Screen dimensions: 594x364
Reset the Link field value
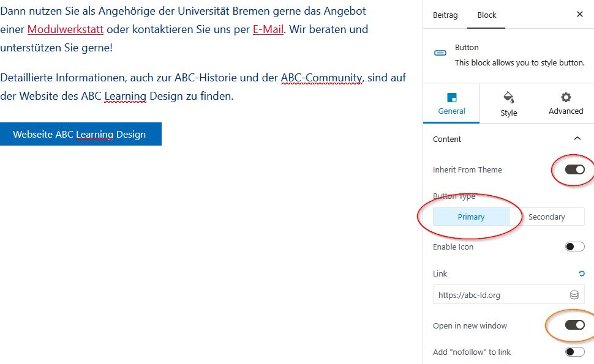tap(581, 273)
